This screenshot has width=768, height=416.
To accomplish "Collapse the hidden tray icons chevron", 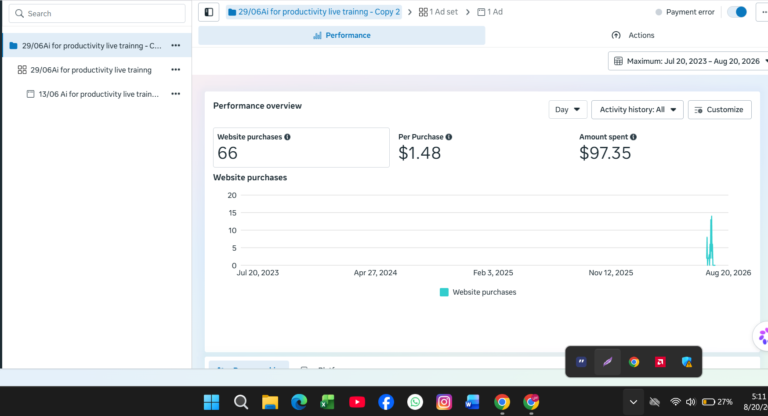I will coord(633,402).
